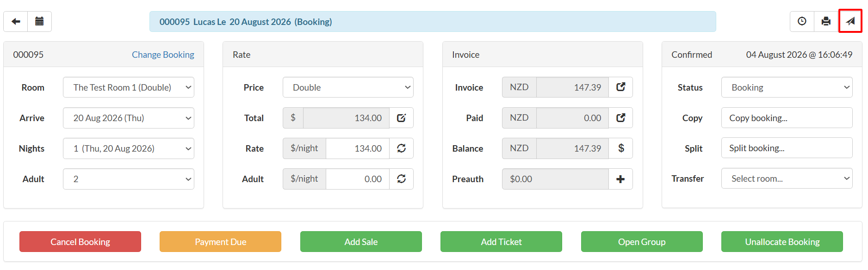Image resolution: width=868 pixels, height=270 pixels.
Task: Open the Nights dropdown
Action: click(129, 148)
